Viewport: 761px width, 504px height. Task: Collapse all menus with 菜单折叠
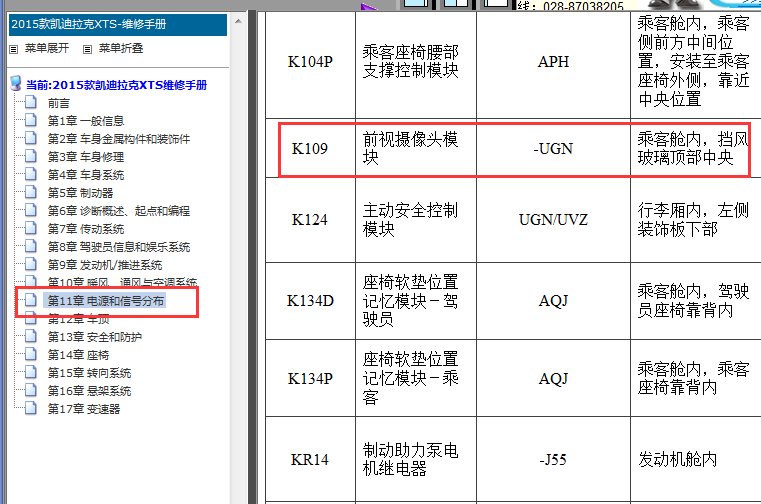tap(121, 49)
